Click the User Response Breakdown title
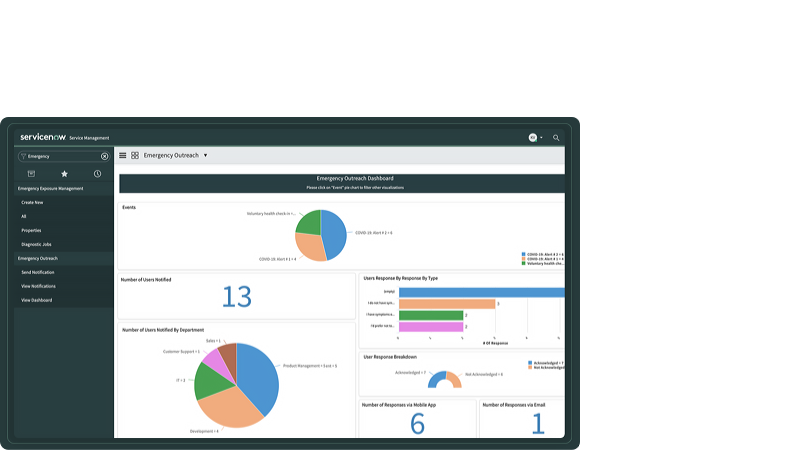Image resolution: width=800 pixels, height=450 pixels. pyautogui.click(x=390, y=357)
